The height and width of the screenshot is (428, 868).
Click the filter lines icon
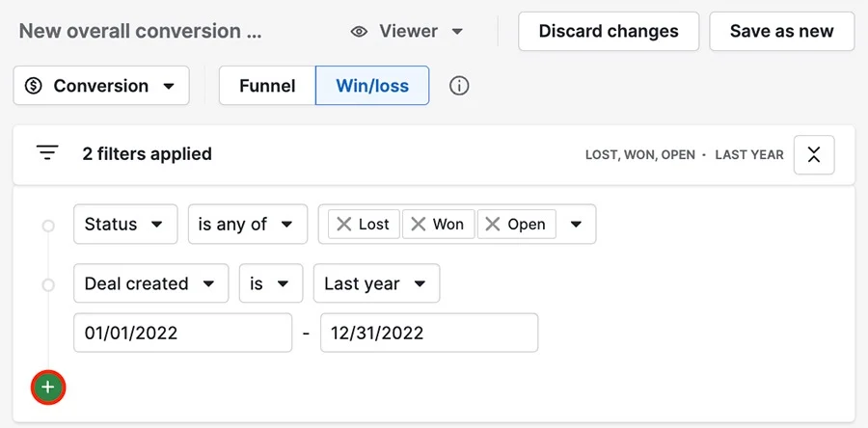pyautogui.click(x=47, y=152)
